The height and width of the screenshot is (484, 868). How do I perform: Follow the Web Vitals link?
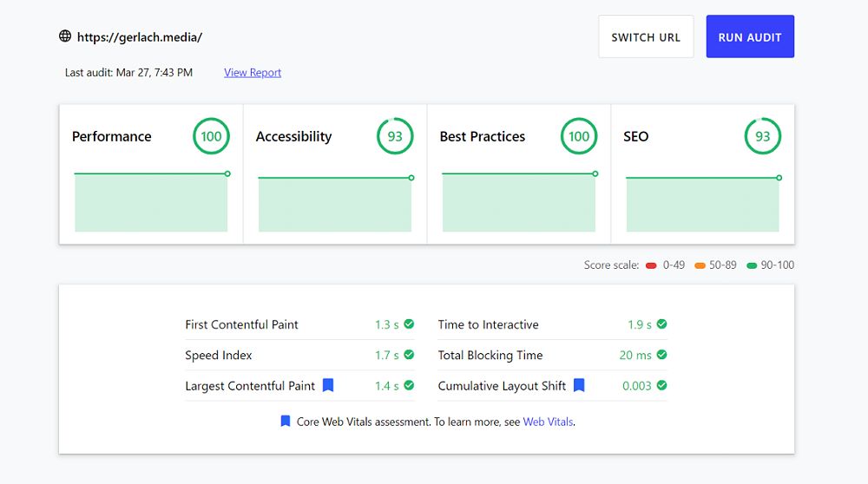(x=548, y=422)
